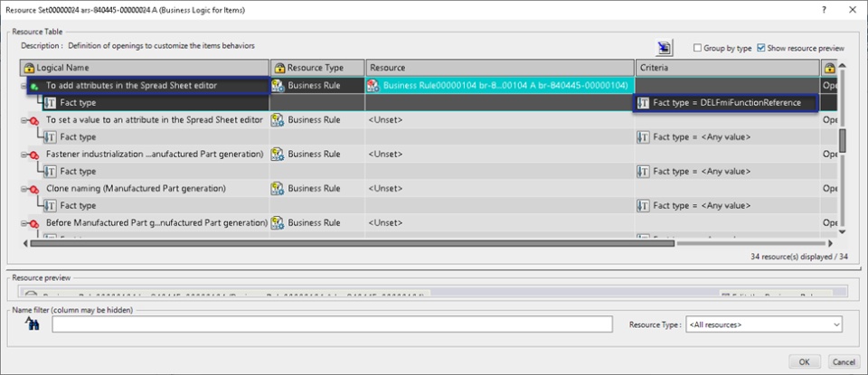Click the green status dot of 'To add attributes' row

[x=35, y=86]
